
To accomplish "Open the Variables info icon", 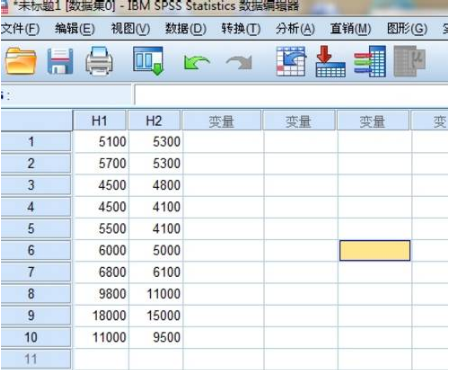I will click(x=370, y=61).
